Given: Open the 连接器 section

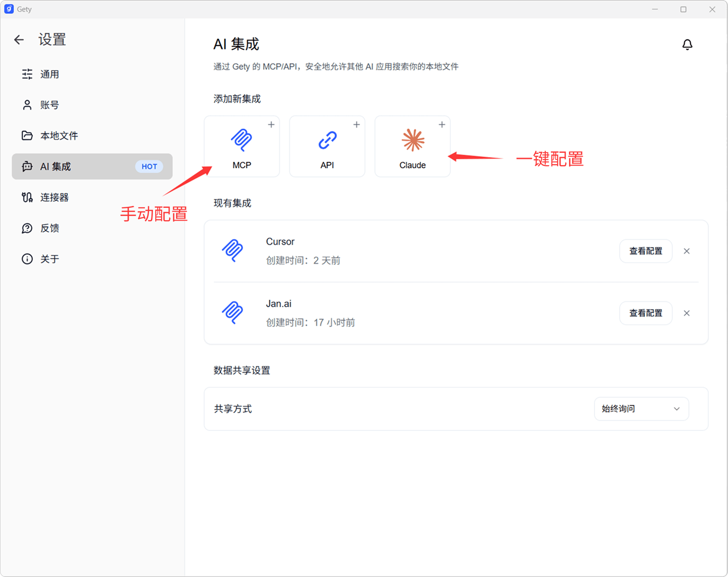Looking at the screenshot, I should tap(54, 197).
